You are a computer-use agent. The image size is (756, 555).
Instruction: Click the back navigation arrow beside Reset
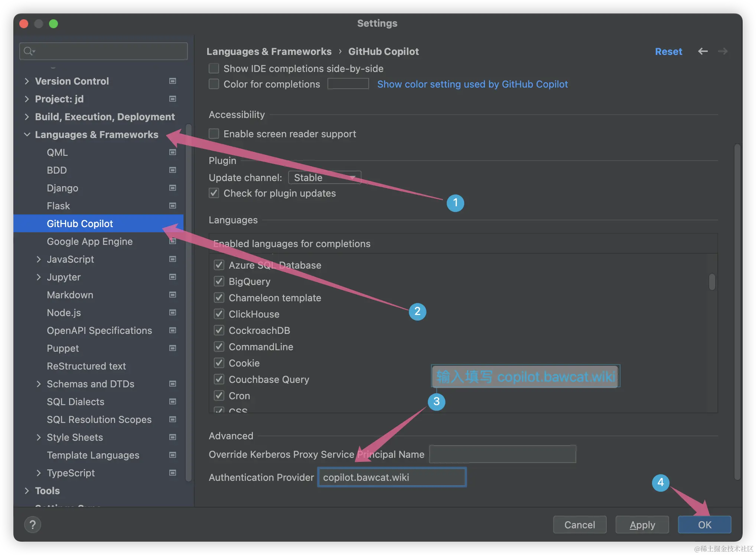[x=703, y=51]
